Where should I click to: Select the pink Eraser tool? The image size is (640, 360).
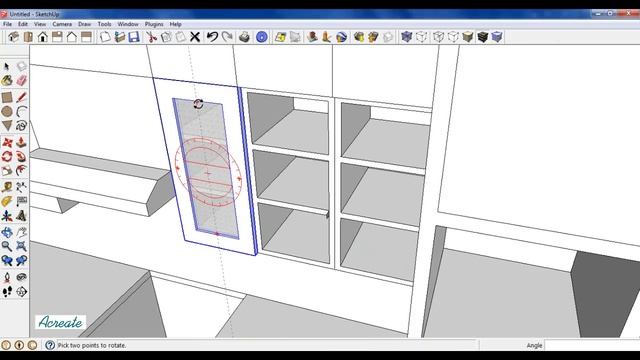pos(21,81)
